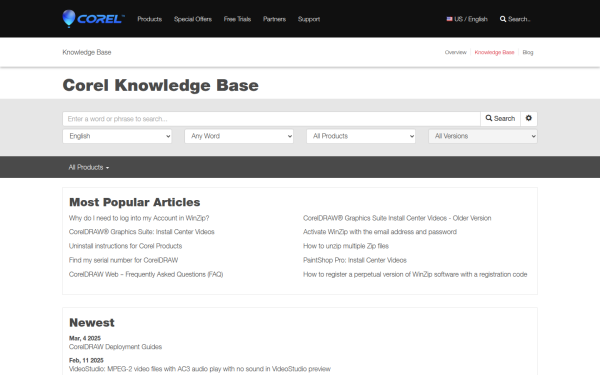
Task: Open register perpetual WinZip version article
Action: (415, 274)
